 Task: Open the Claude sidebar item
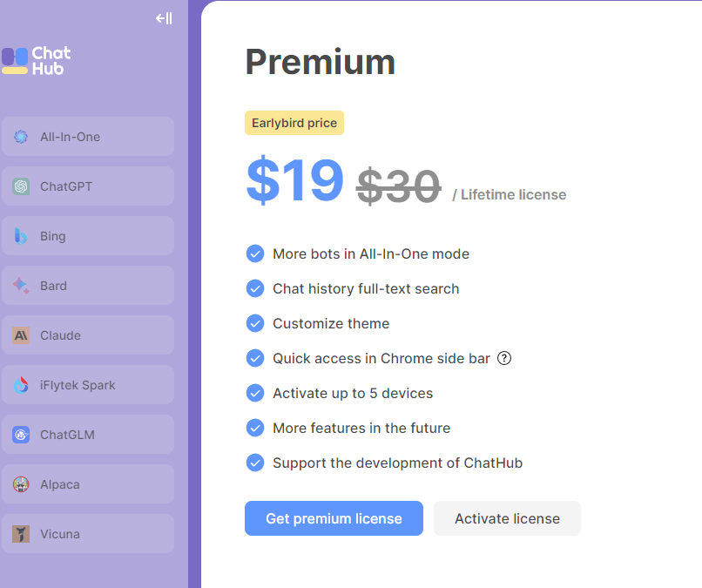tap(88, 335)
